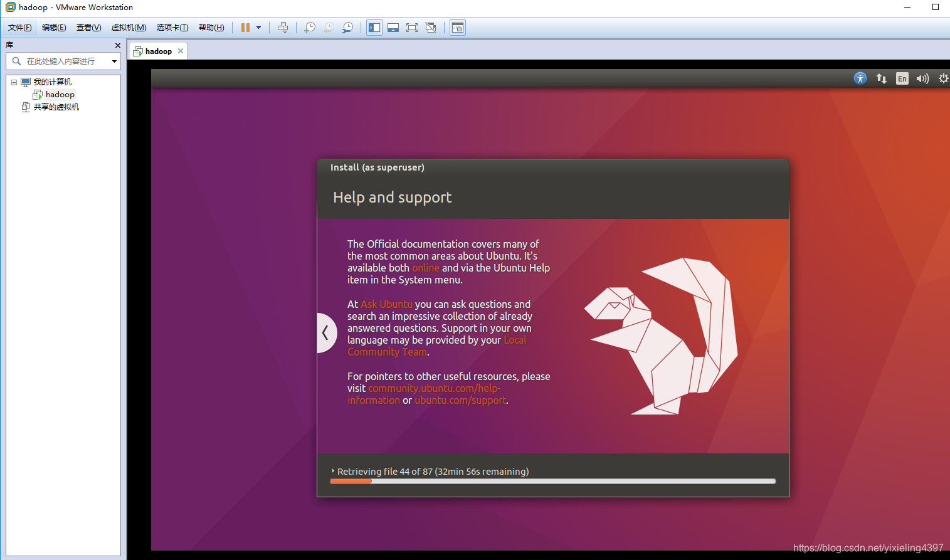Open the snapshot manager
Viewport: 950px width, 560px height.
point(347,28)
